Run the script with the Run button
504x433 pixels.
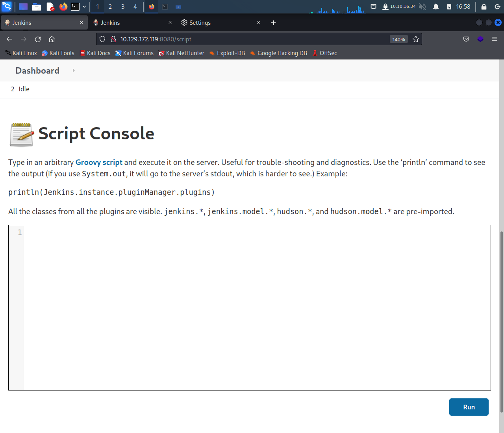point(469,407)
